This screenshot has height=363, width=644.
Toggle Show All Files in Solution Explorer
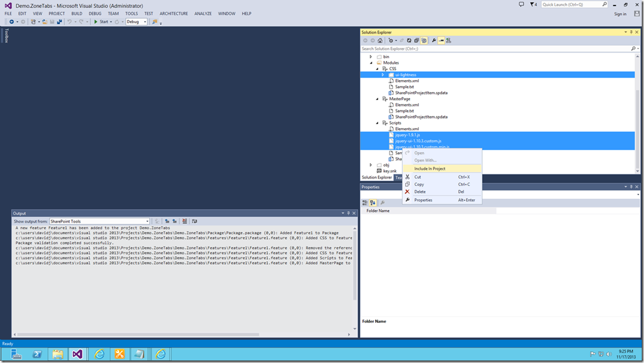tap(424, 41)
